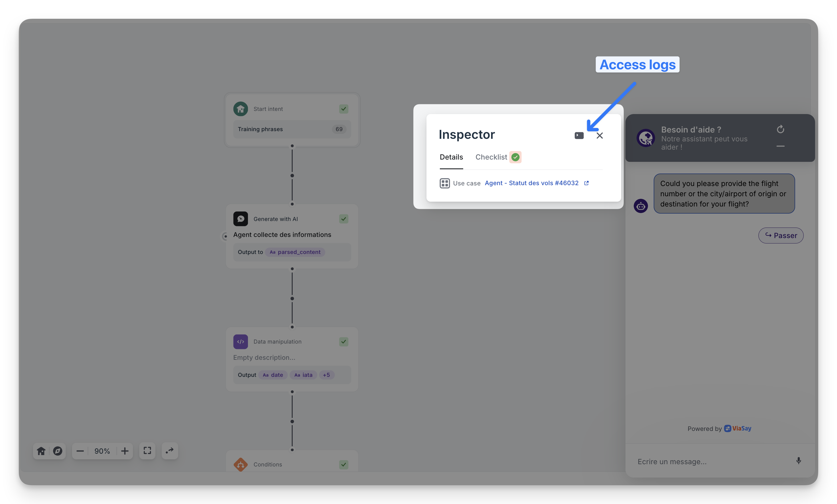Click the home icon in canvas toolbar
This screenshot has width=837, height=504.
coord(41,451)
